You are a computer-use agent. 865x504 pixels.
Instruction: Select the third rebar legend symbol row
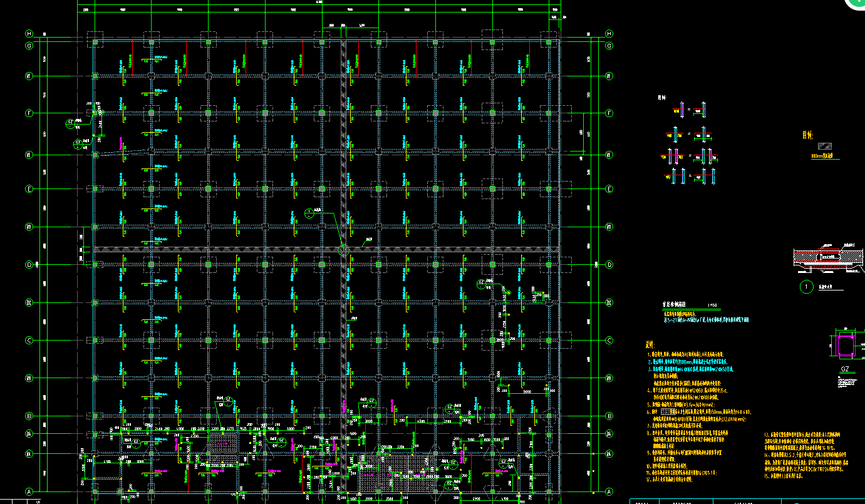point(689,157)
